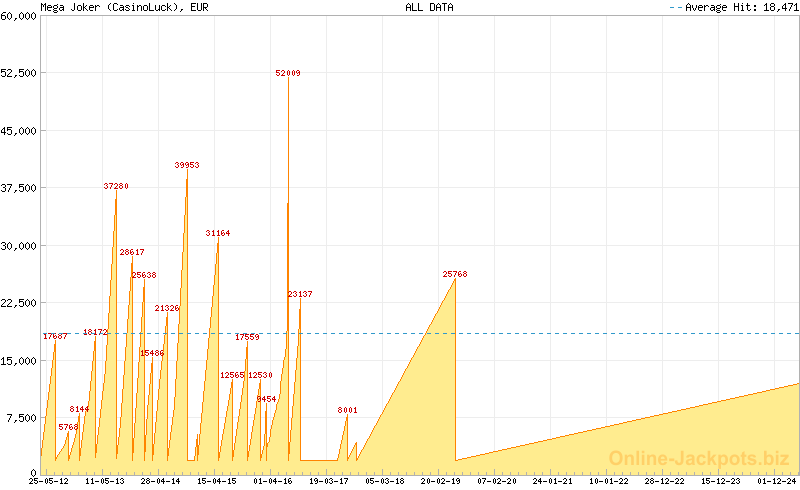Click the 01-04-16 date label
The image size is (800, 490).
tap(273, 481)
